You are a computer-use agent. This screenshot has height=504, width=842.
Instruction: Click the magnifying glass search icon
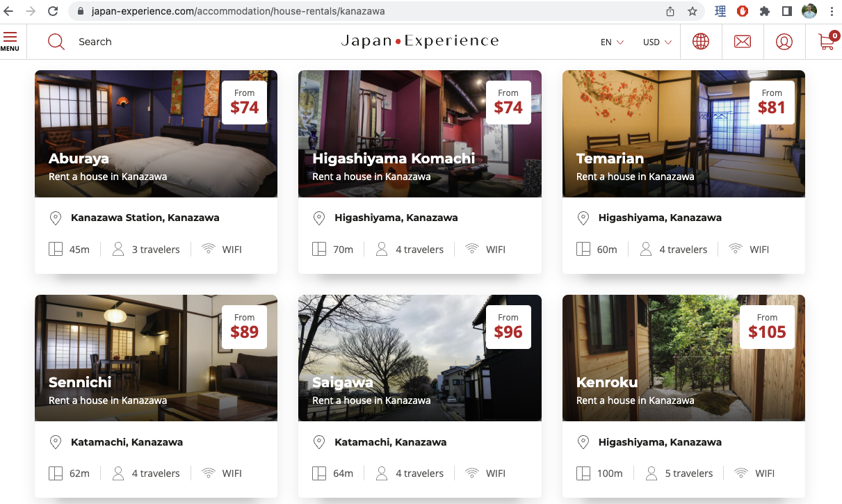coord(56,42)
